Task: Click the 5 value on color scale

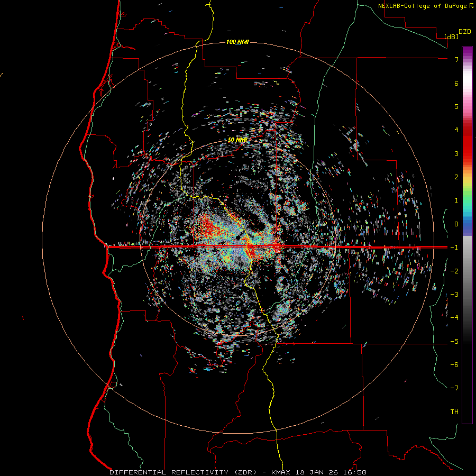Action: point(456,106)
